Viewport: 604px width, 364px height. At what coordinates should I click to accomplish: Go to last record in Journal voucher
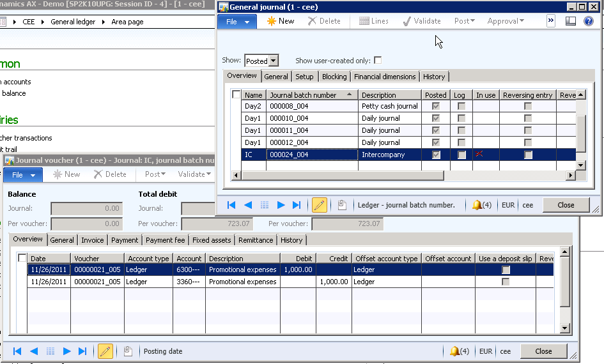click(x=82, y=351)
